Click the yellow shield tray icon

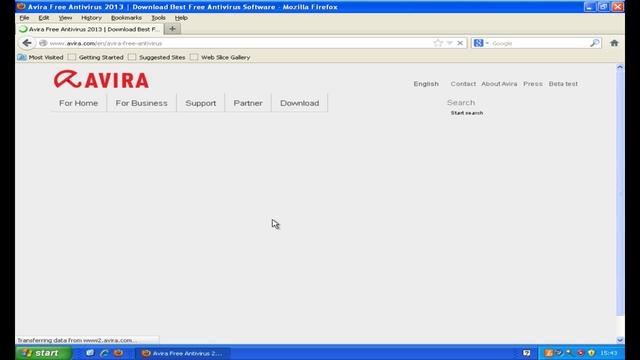591,353
